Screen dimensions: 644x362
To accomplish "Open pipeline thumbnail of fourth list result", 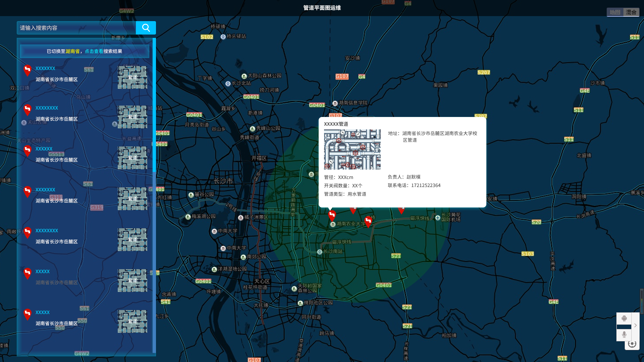I will [x=132, y=199].
